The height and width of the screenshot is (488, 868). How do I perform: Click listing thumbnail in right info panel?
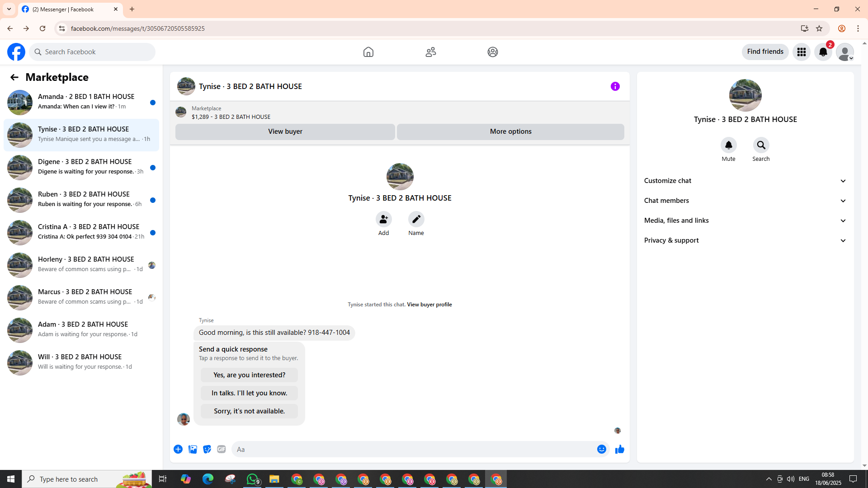(745, 95)
